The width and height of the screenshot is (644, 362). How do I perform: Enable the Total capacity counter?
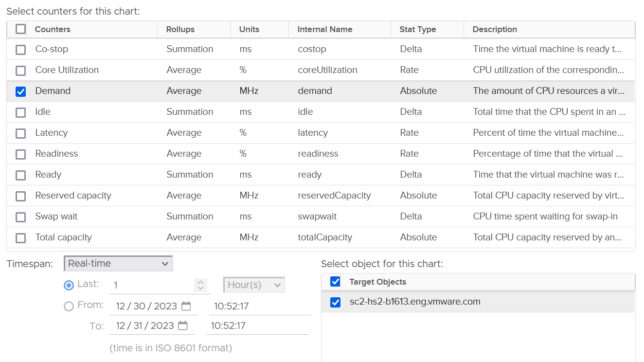pos(20,238)
